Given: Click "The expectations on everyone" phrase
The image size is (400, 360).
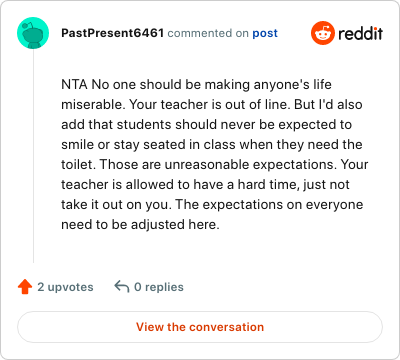Looking at the screenshot, I should pos(269,204).
